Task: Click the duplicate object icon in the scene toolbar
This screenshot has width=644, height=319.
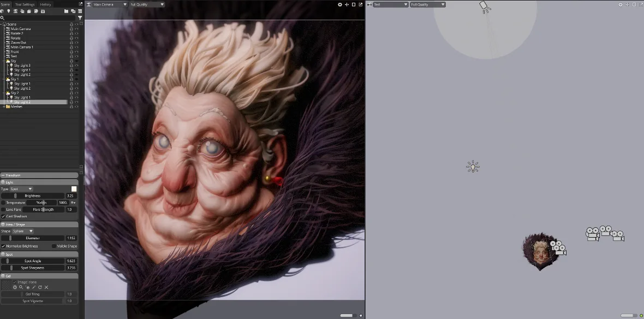Action: click(x=73, y=11)
